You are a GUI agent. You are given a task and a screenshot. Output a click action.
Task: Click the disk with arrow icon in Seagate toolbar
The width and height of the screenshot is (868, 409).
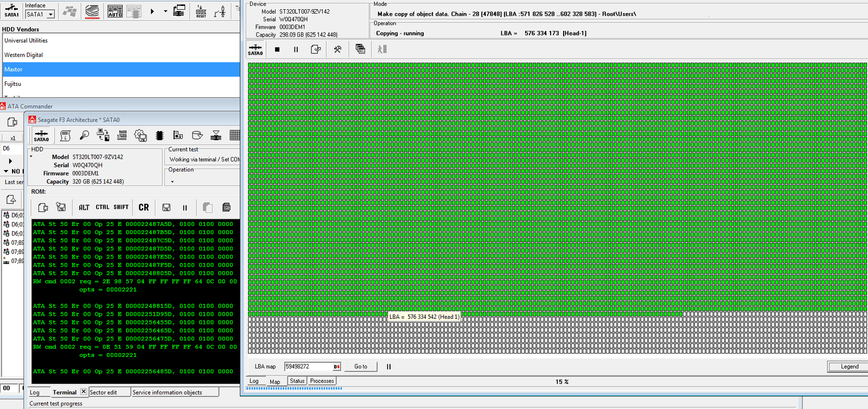pos(197,135)
